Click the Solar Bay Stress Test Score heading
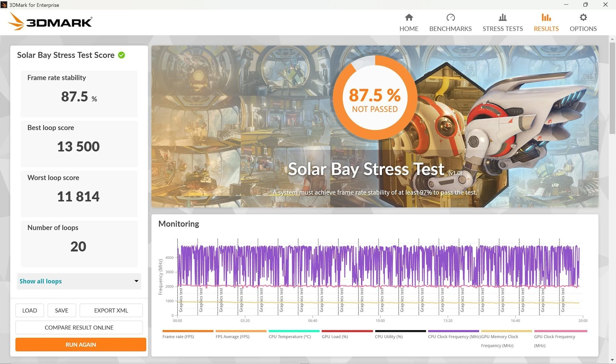The height and width of the screenshot is (364, 616). click(x=66, y=55)
